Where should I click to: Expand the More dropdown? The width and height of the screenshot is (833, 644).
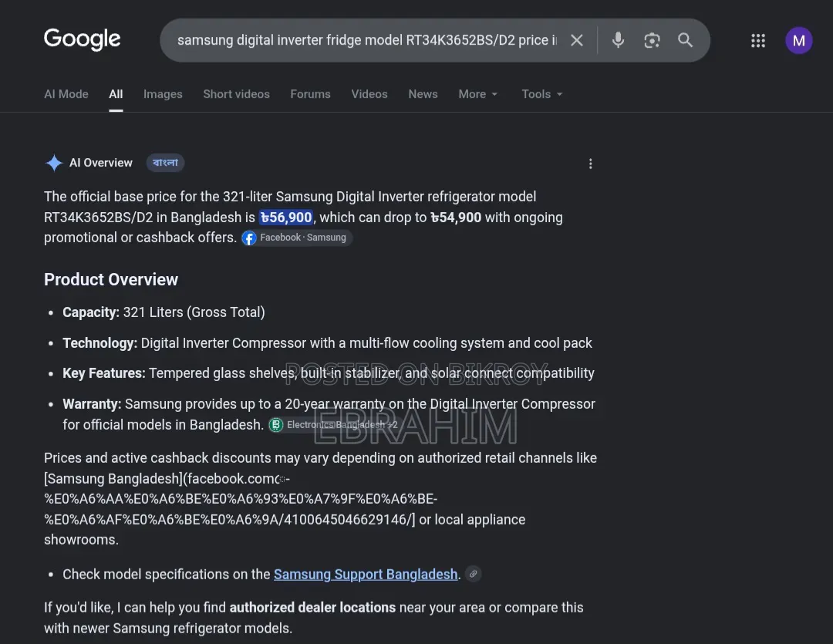pyautogui.click(x=478, y=94)
